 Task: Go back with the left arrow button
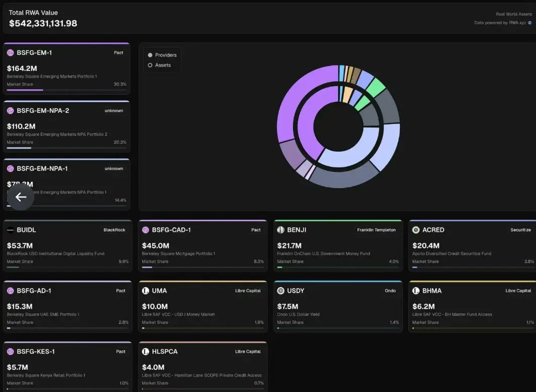(21, 197)
